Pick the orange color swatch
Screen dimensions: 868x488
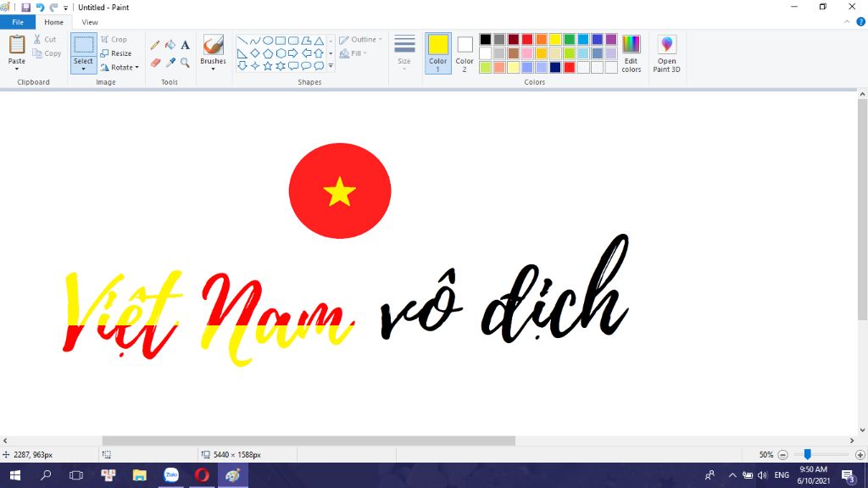[x=542, y=39]
